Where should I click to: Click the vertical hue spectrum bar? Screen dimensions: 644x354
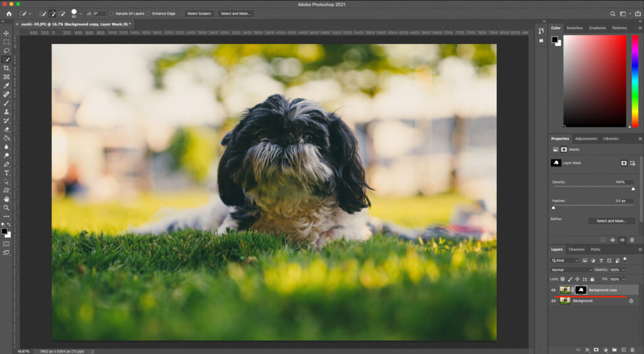point(635,81)
